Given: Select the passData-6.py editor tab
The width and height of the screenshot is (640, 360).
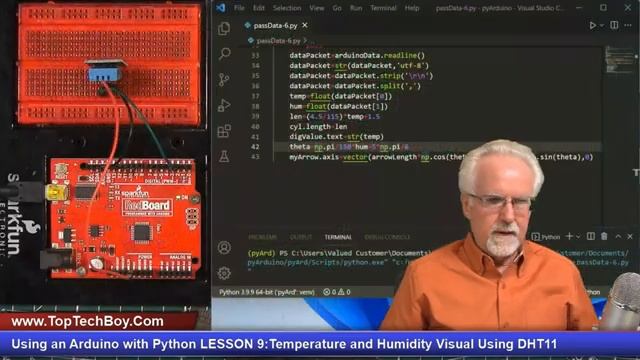Looking at the screenshot, I should click(x=275, y=25).
